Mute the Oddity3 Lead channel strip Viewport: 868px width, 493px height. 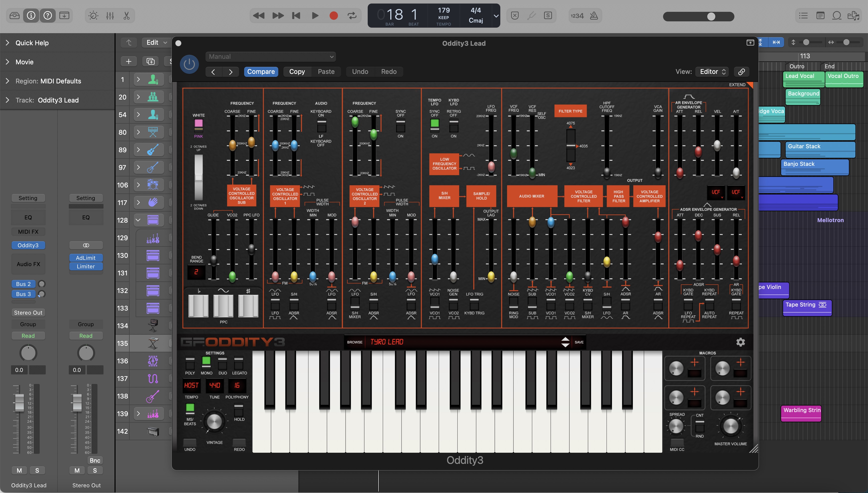(x=19, y=470)
